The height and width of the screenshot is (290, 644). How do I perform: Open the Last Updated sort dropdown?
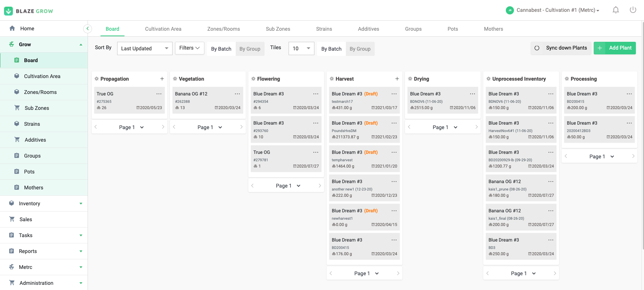(x=144, y=48)
